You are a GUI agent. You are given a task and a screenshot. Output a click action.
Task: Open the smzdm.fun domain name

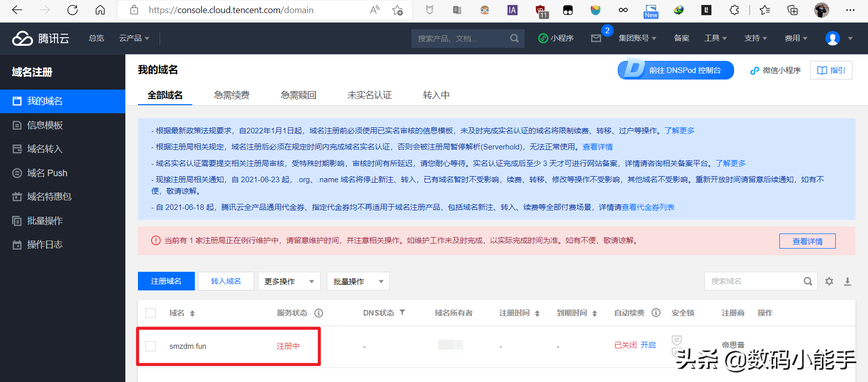coord(188,346)
